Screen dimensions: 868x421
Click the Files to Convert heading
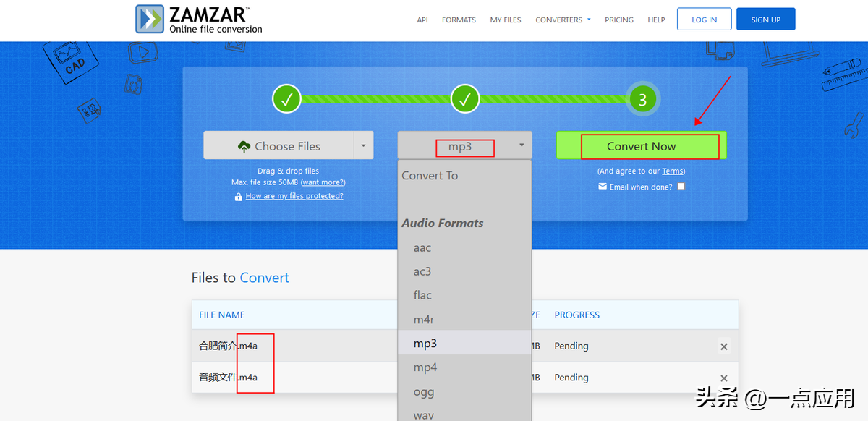(240, 278)
